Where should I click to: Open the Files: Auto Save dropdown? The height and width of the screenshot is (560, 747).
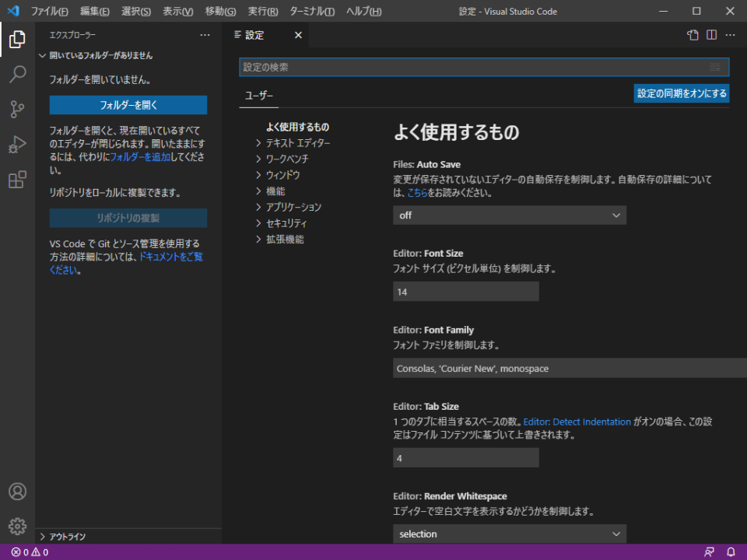coord(509,215)
